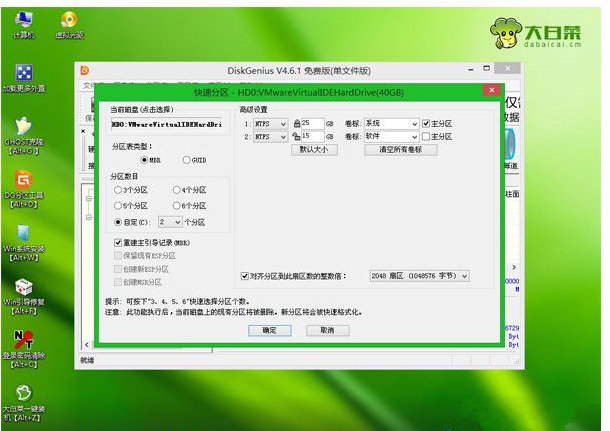Cancel with 取消 button
The width and height of the screenshot is (610, 431).
328,330
